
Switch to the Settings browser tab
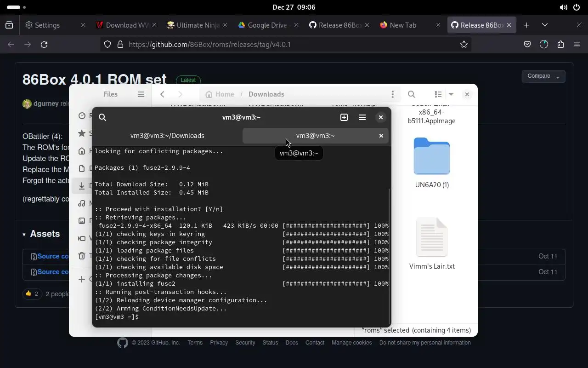click(56, 25)
